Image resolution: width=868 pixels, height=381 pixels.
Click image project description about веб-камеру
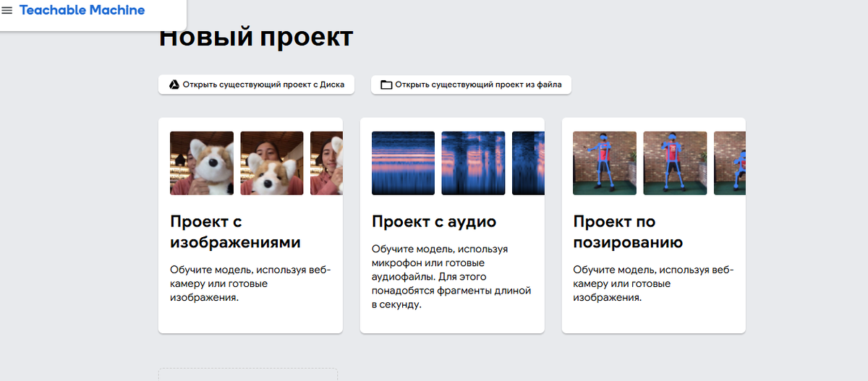coord(250,283)
